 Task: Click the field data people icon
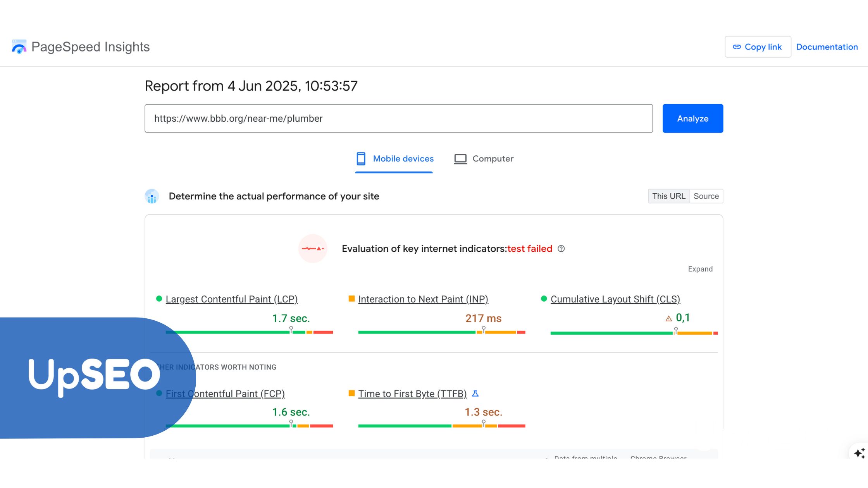click(x=152, y=196)
